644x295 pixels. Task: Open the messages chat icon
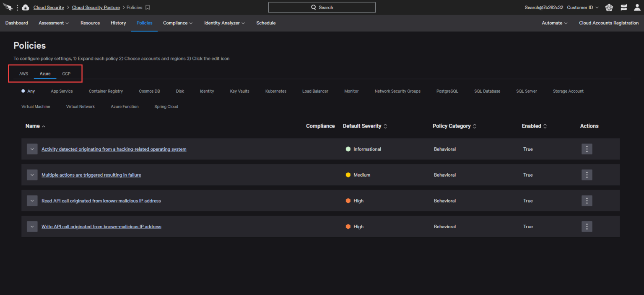623,7
